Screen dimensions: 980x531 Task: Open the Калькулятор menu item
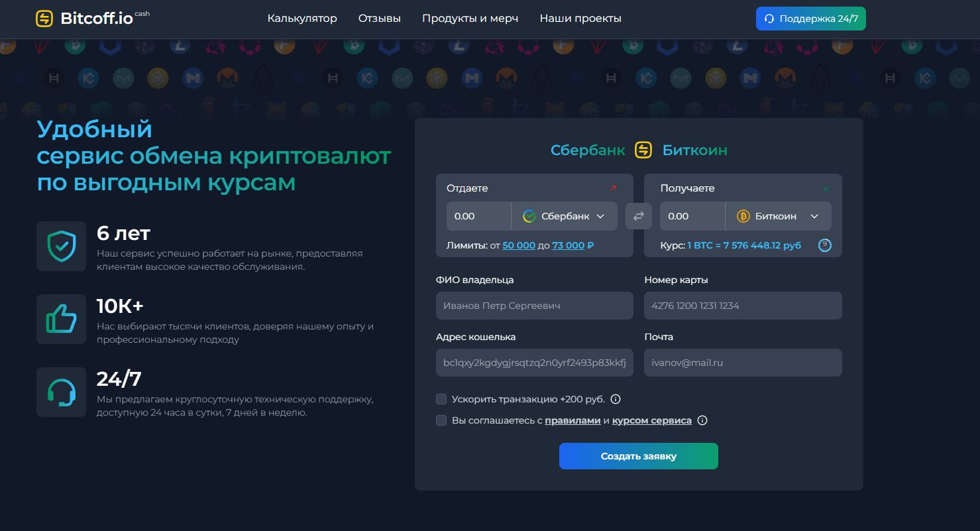coord(302,19)
